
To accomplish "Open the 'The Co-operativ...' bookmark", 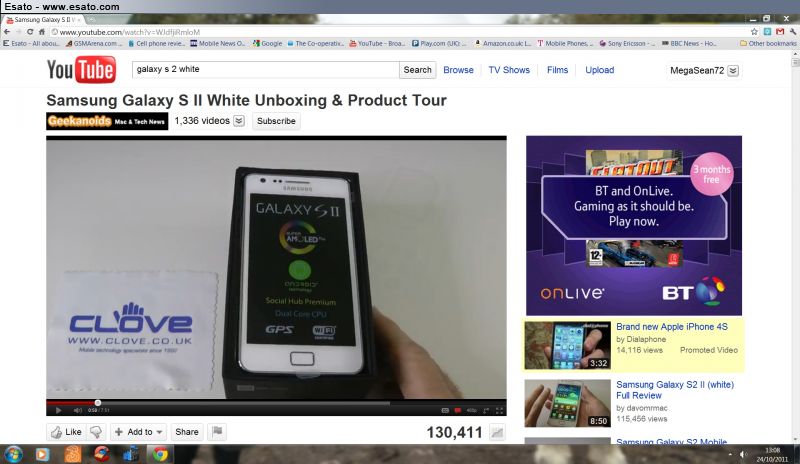I will click(315, 43).
